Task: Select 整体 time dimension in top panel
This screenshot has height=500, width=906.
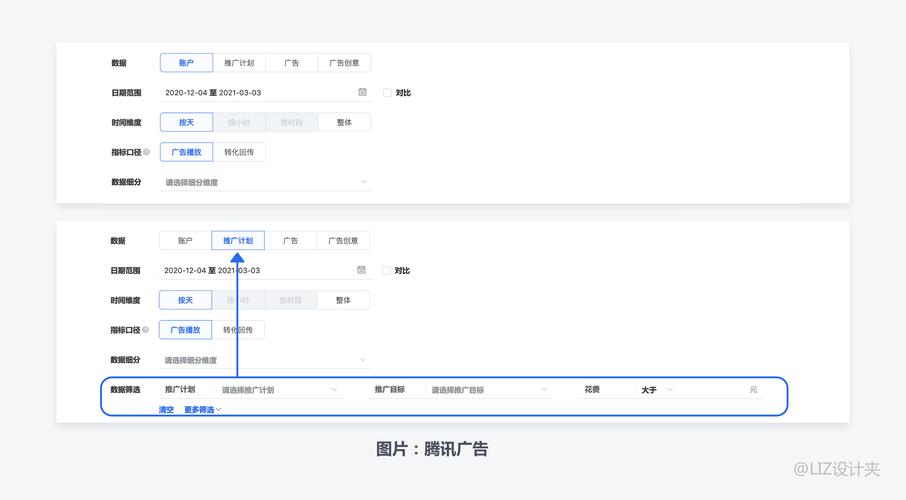Action: (344, 122)
